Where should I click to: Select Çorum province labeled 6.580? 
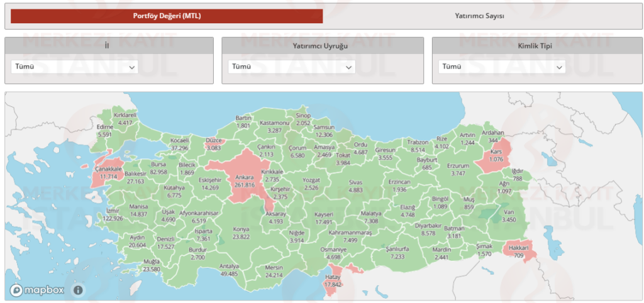point(297,151)
